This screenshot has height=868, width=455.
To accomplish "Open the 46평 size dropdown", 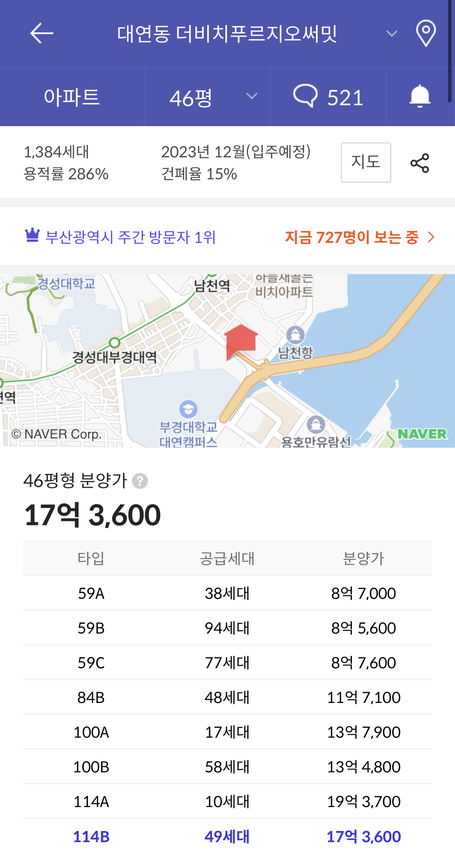I will click(x=212, y=97).
